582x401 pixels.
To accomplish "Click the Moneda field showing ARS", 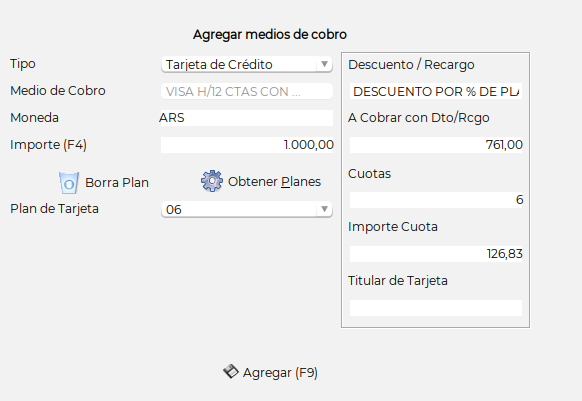I will coord(246,118).
